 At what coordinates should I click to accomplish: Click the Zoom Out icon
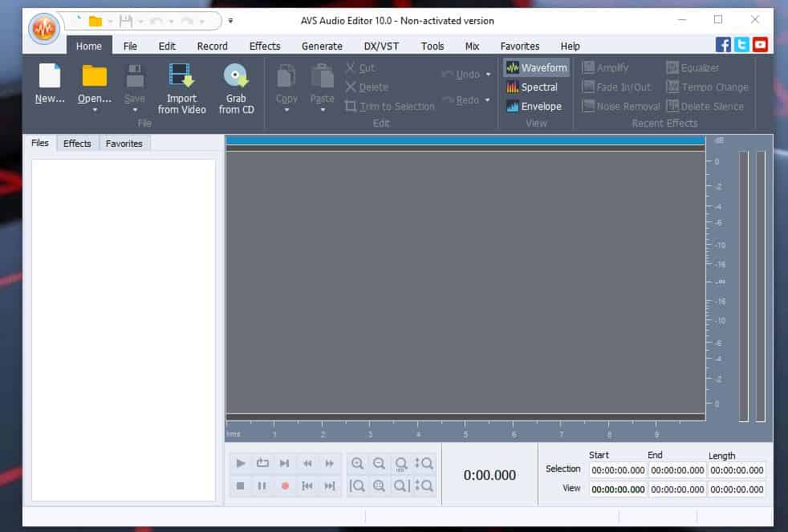coord(379,463)
